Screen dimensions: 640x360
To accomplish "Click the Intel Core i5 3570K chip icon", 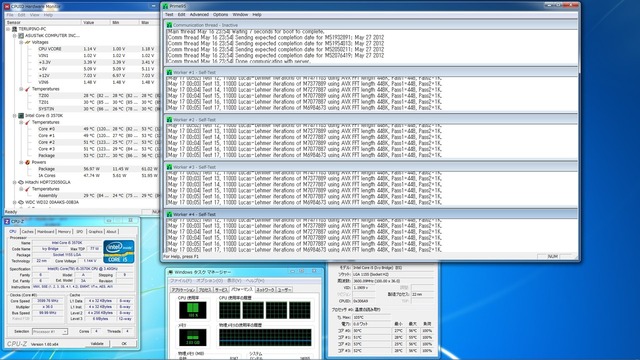I will (21, 116).
